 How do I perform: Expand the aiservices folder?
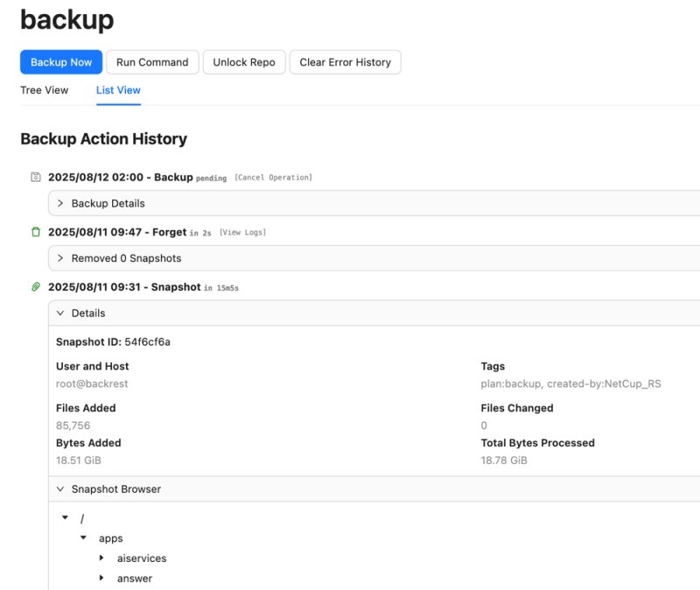coord(101,558)
